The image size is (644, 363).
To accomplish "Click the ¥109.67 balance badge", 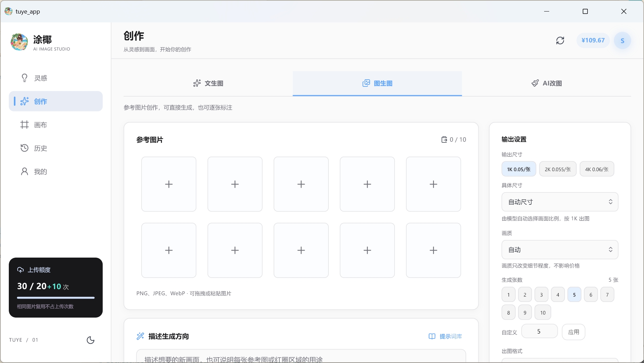I will click(593, 40).
